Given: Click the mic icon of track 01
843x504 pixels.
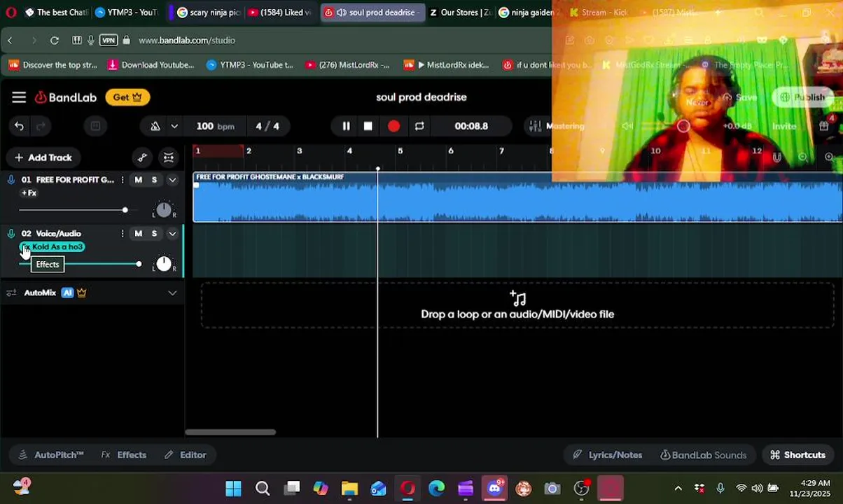Looking at the screenshot, I should click(11, 180).
